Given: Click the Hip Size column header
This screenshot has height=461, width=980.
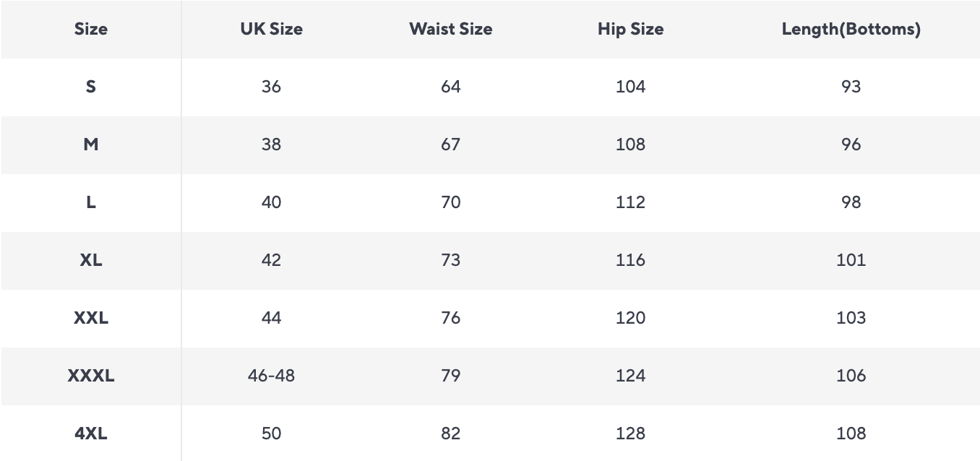Looking at the screenshot, I should point(630,30).
